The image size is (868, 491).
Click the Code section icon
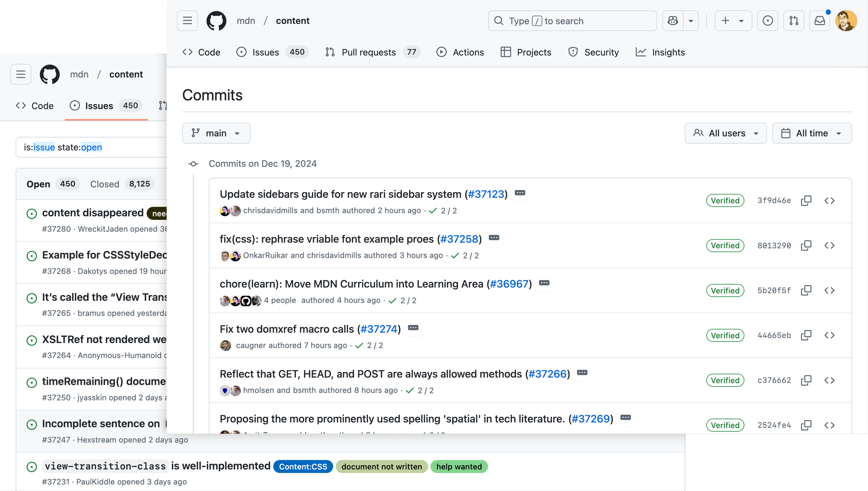point(188,52)
